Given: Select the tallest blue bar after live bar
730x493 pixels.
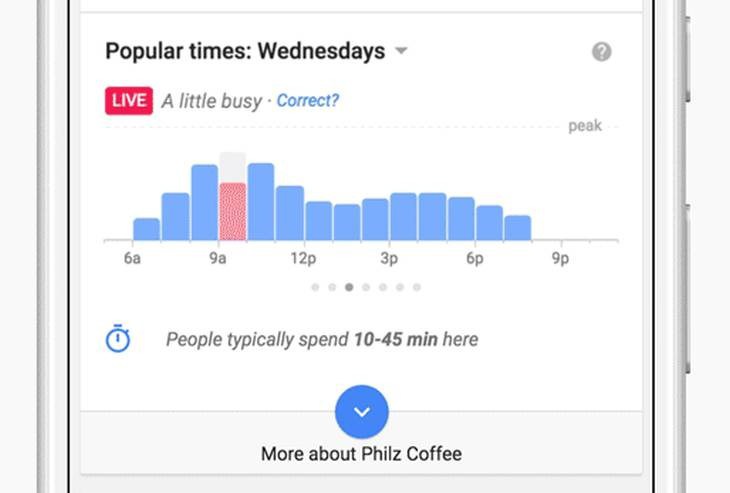Looking at the screenshot, I should [x=261, y=201].
